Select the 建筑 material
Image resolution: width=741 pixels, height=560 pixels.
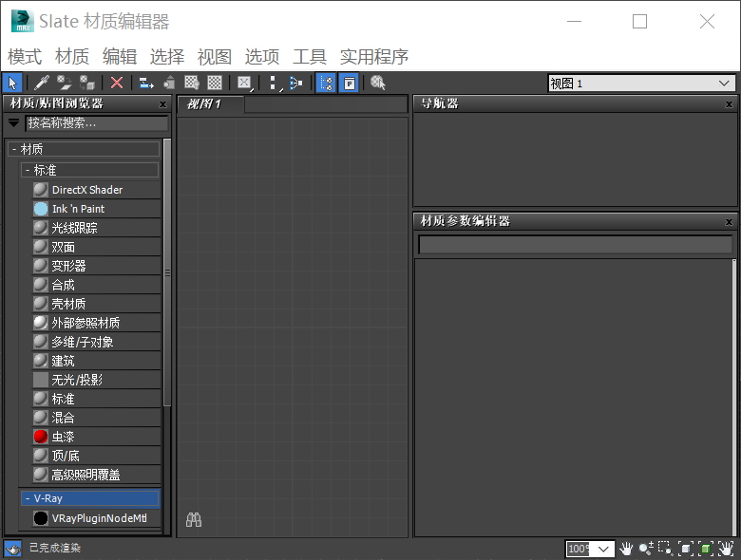(96, 361)
